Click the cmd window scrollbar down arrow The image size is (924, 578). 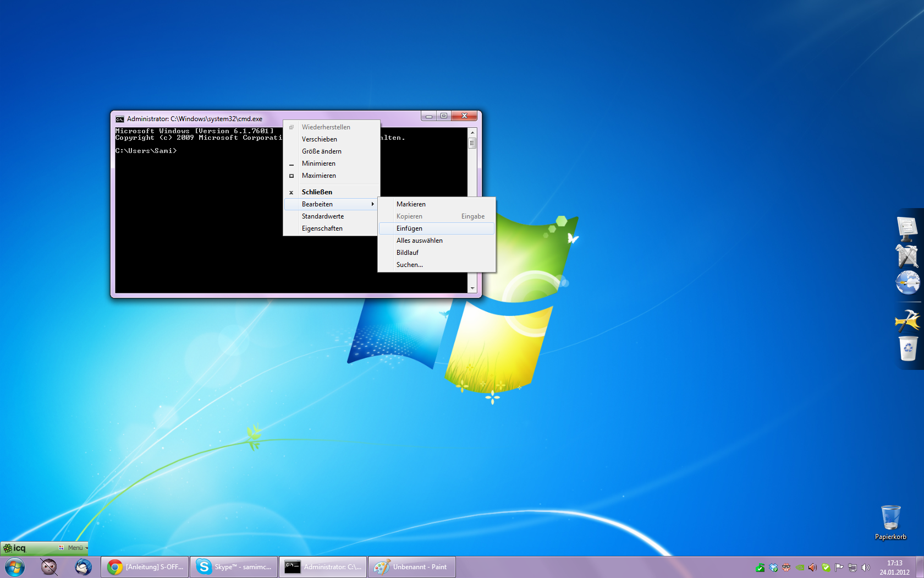(x=472, y=288)
